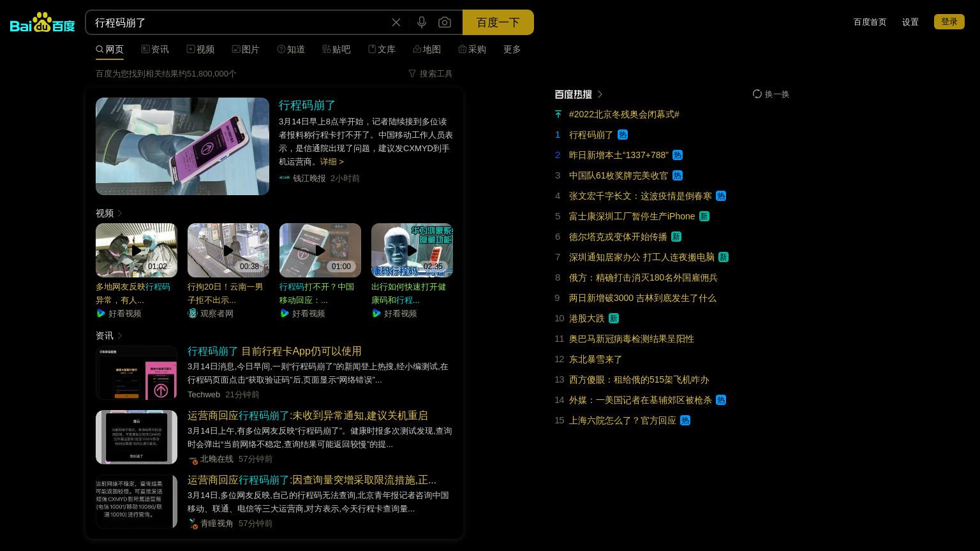Open hot search 深圳通知居家办公
The width and height of the screenshot is (980, 551).
coord(642,257)
